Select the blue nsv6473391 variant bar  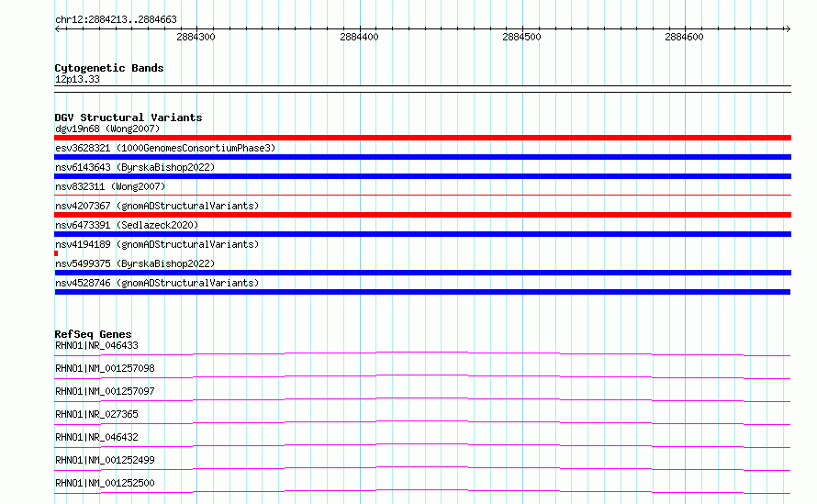coord(422,234)
